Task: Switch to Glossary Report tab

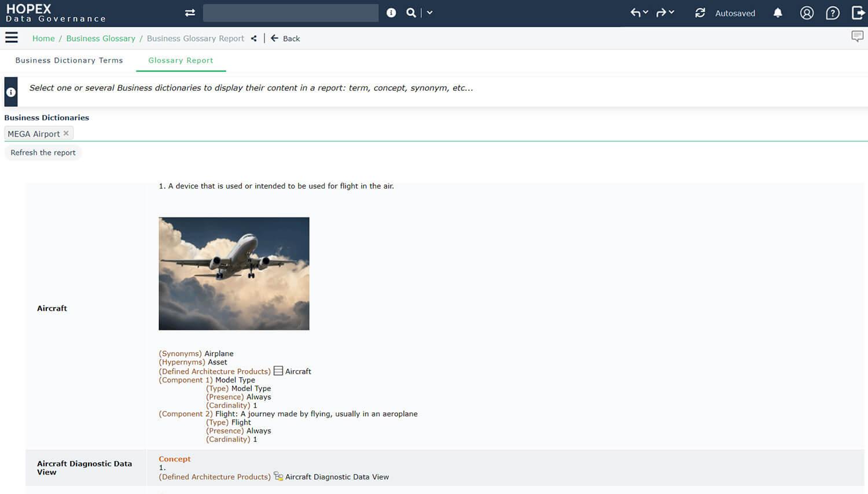Action: pyautogui.click(x=181, y=60)
